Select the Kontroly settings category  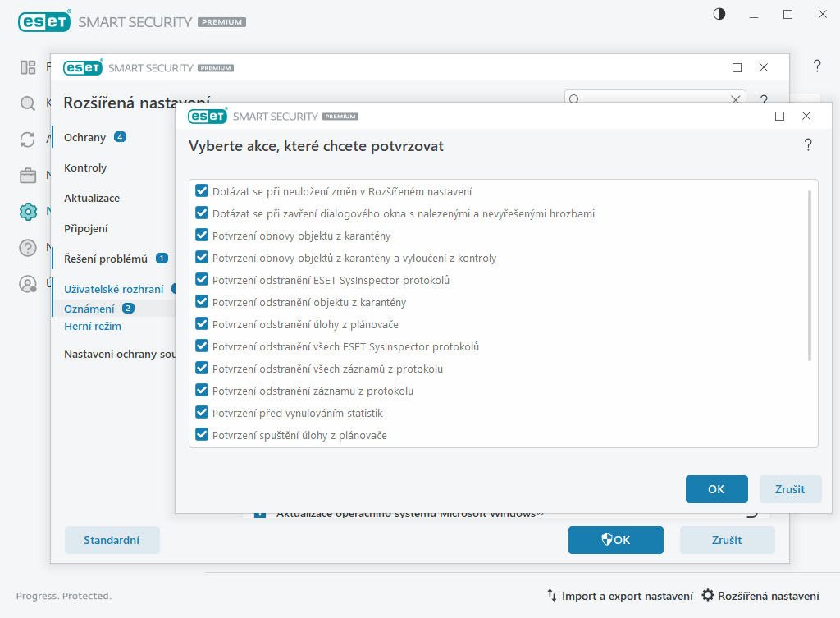coord(85,167)
